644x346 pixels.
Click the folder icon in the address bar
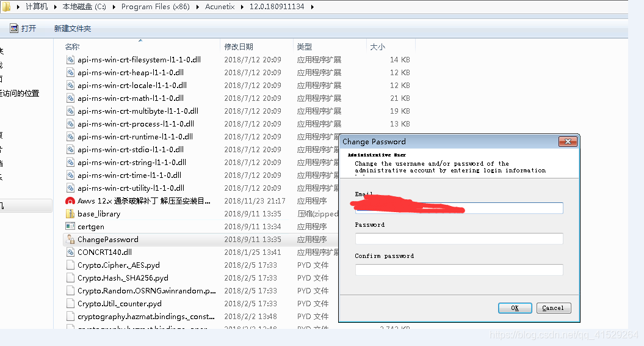(7, 7)
